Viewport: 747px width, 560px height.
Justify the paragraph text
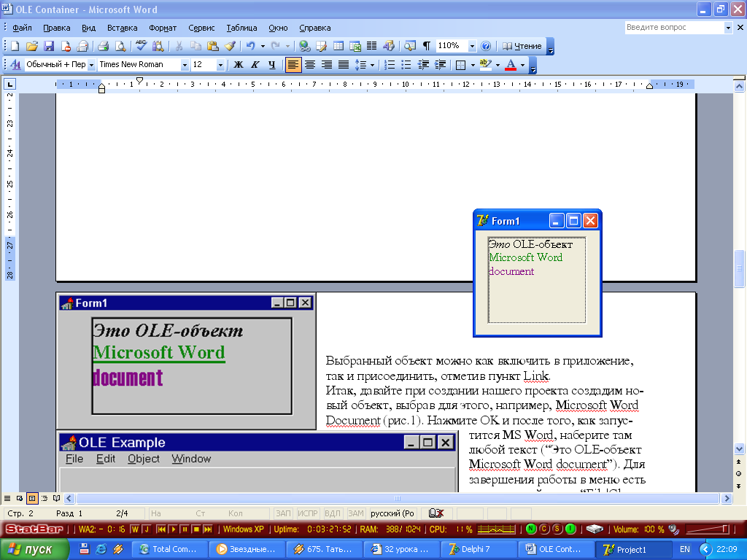343,65
